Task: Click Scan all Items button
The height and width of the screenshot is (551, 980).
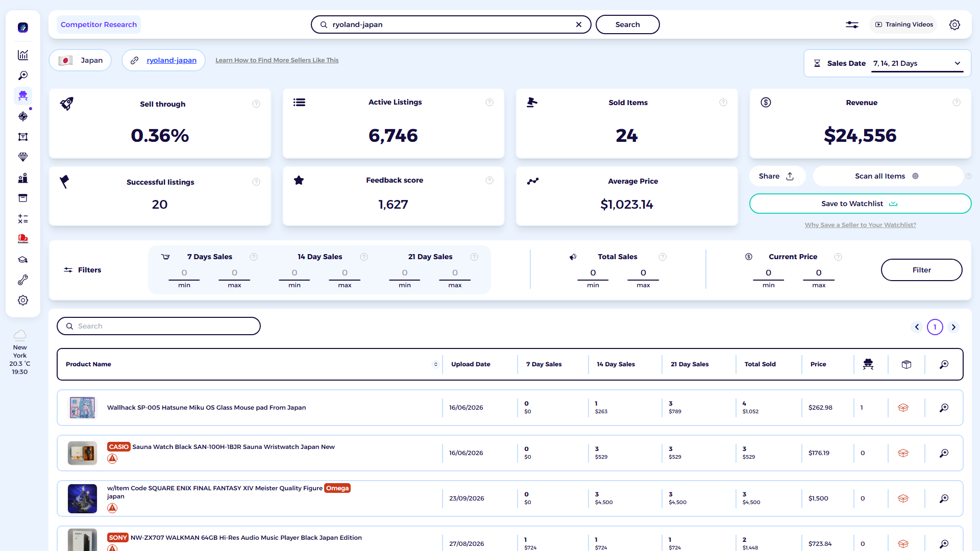Action: [x=887, y=176]
